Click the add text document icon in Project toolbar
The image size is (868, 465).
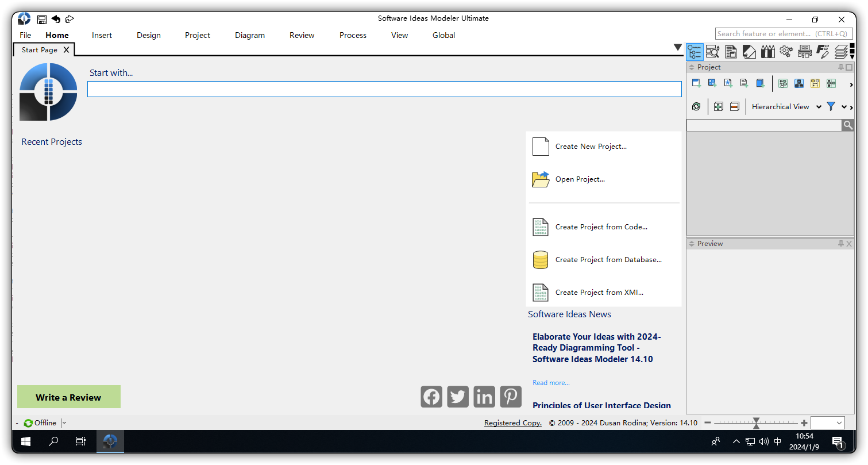[744, 83]
